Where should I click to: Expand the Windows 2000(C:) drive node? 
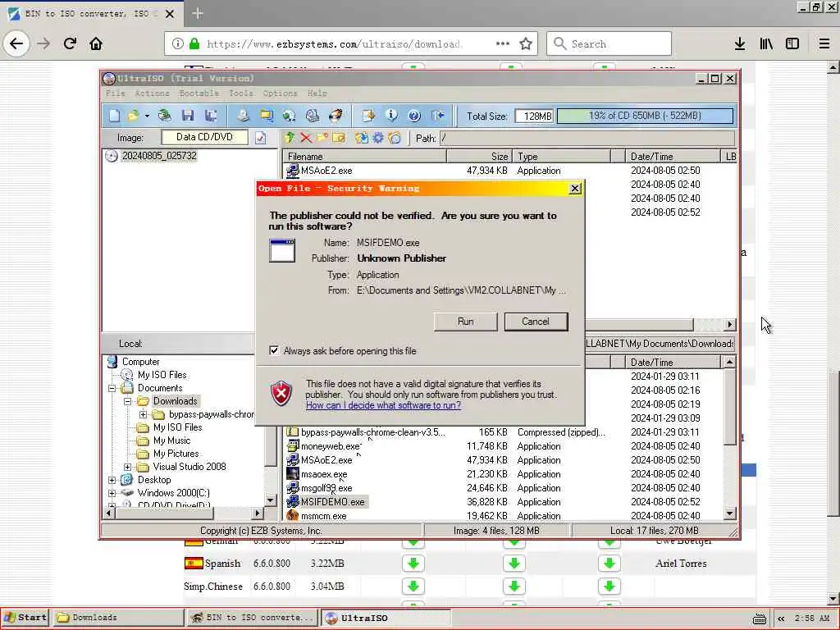coord(112,493)
